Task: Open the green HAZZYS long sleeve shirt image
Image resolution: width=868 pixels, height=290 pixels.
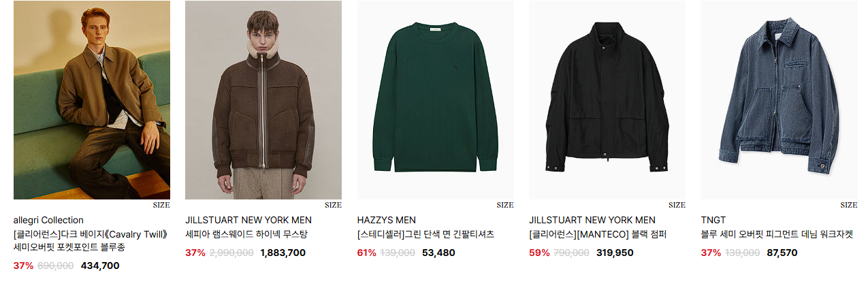Action: 436,99
